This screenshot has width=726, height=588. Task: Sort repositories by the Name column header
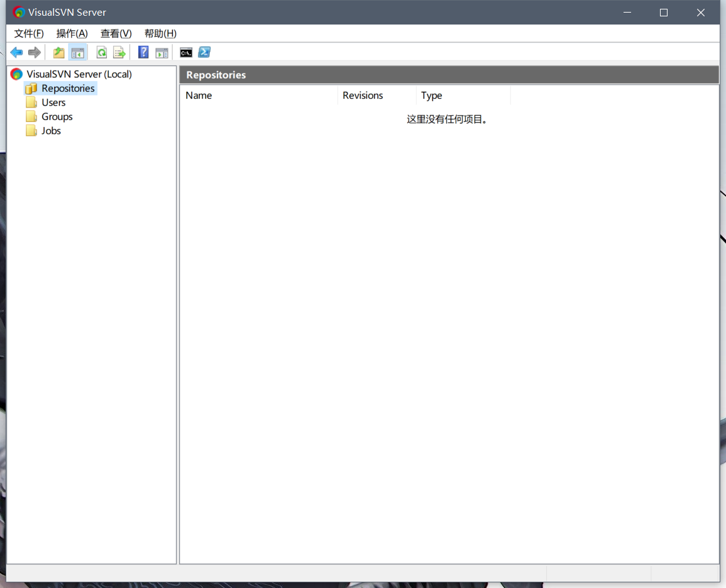click(x=199, y=95)
